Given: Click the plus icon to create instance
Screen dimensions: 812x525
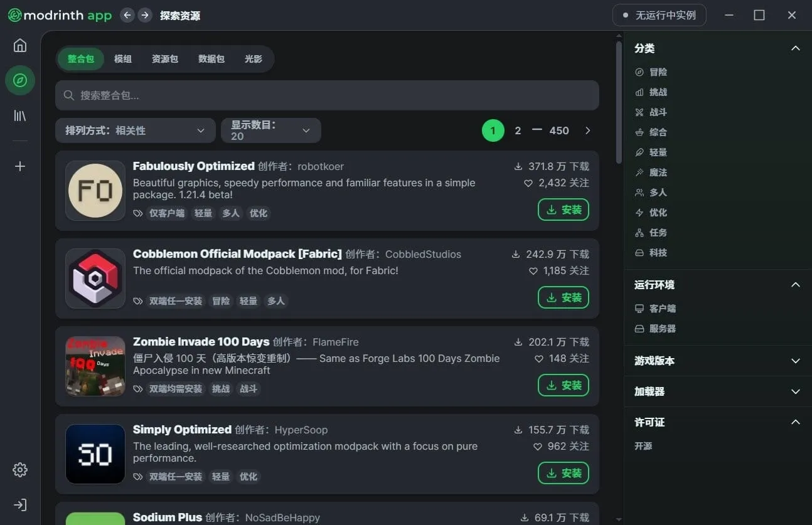Looking at the screenshot, I should (x=20, y=166).
